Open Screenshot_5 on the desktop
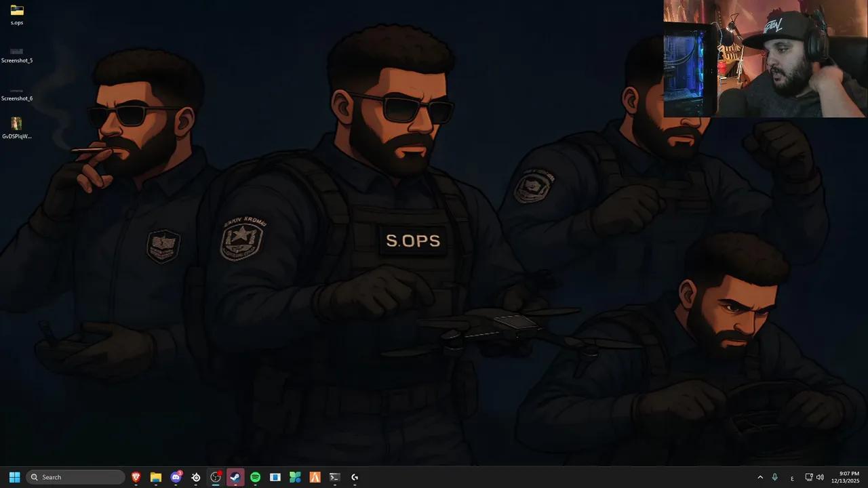This screenshot has height=488, width=868. point(16,53)
